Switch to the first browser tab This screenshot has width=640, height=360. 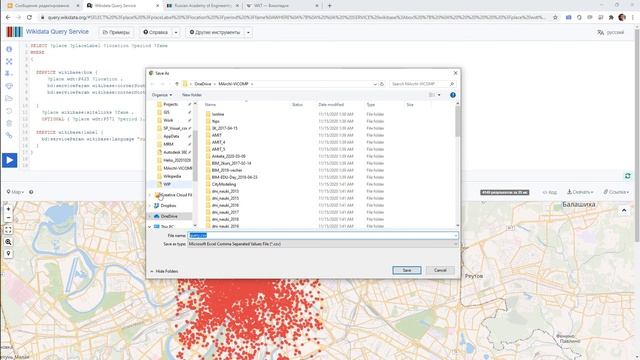click(43, 6)
